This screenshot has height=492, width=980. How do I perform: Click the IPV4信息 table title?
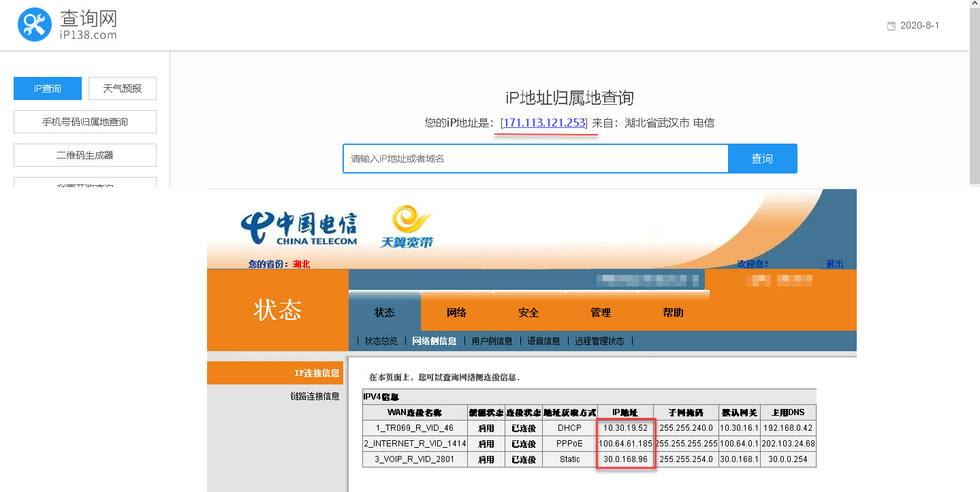pos(381,397)
